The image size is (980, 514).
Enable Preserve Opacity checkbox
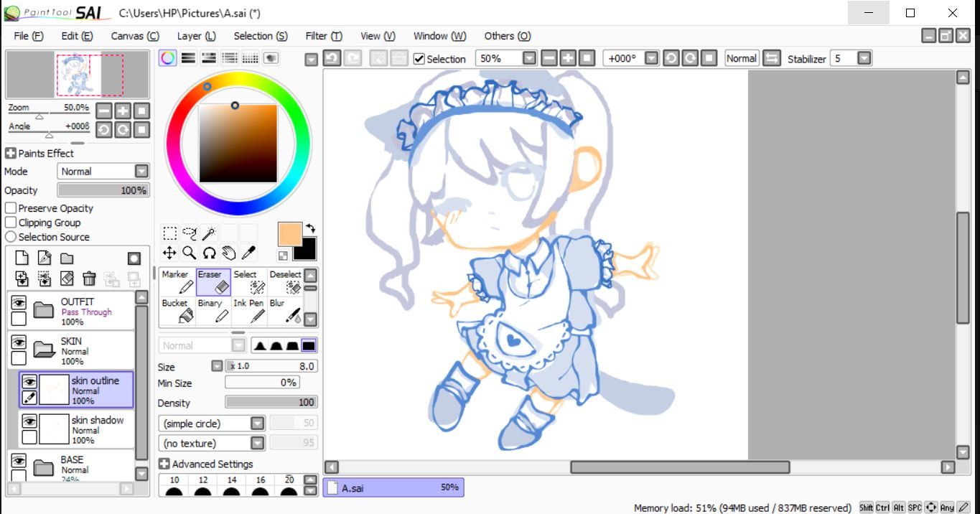(11, 208)
